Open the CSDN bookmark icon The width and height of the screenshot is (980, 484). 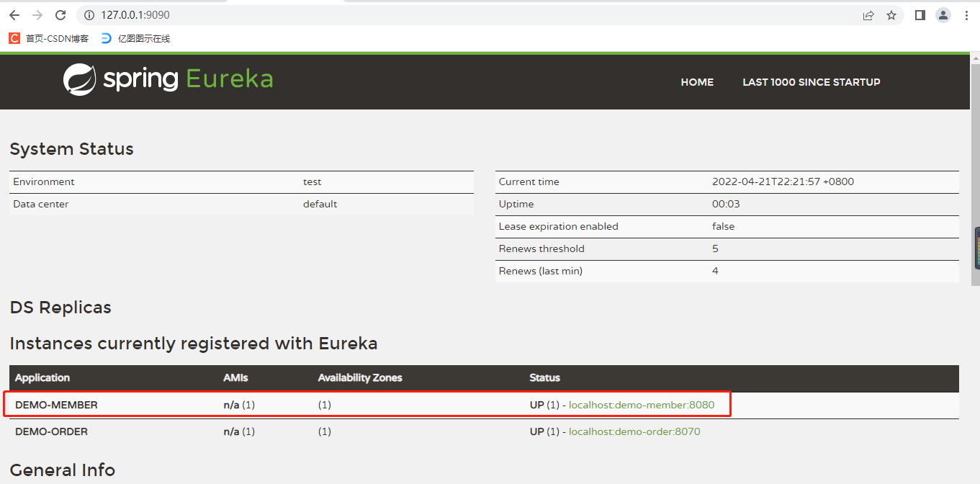pos(14,38)
